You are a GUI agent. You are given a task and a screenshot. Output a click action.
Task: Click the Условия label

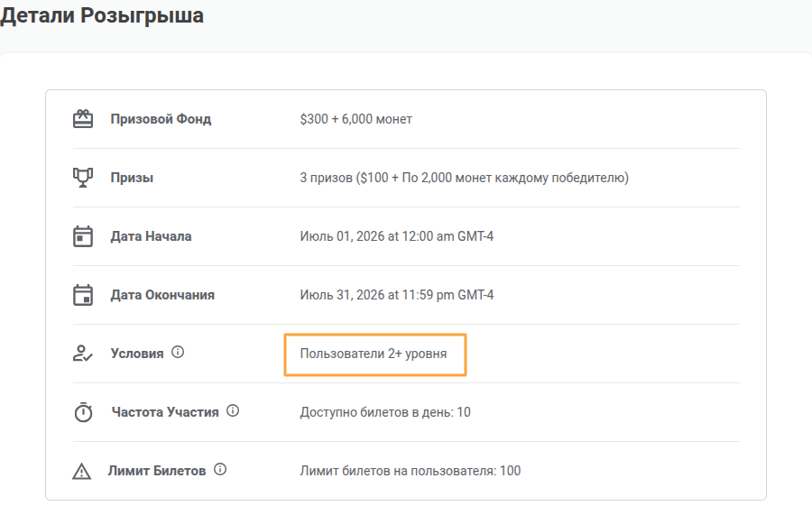pos(137,354)
